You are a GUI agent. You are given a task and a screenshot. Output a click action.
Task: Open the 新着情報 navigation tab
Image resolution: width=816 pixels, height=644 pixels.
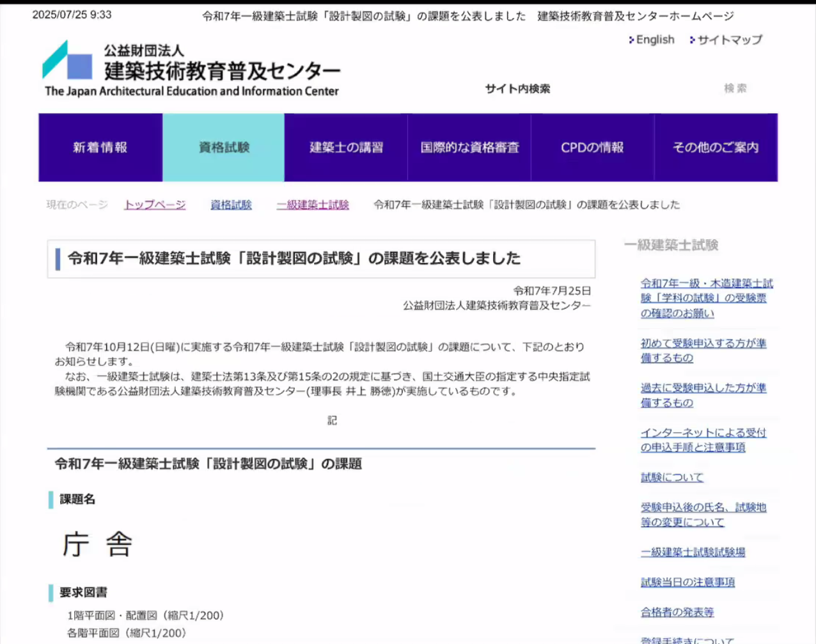(100, 148)
